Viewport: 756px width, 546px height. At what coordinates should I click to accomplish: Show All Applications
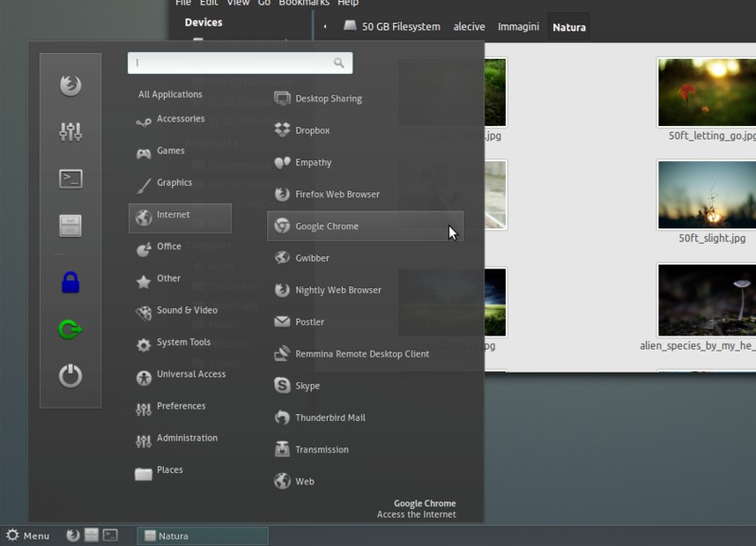tap(170, 94)
